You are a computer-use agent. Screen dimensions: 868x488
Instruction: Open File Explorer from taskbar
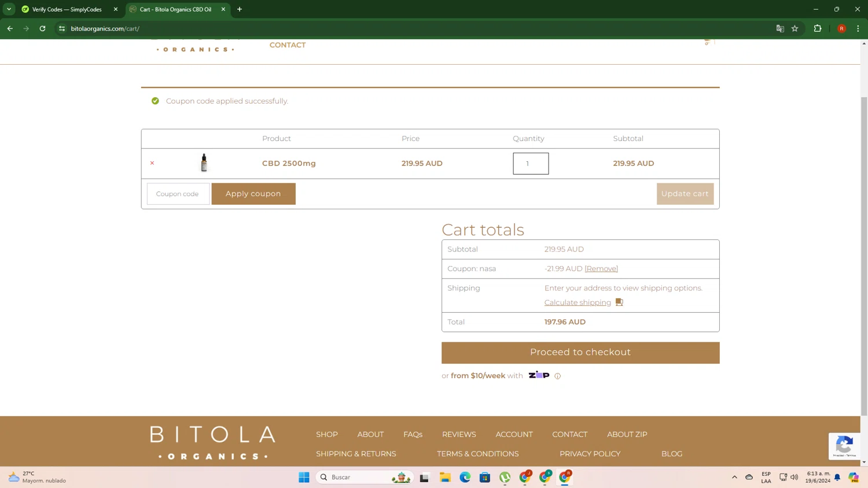tap(445, 477)
